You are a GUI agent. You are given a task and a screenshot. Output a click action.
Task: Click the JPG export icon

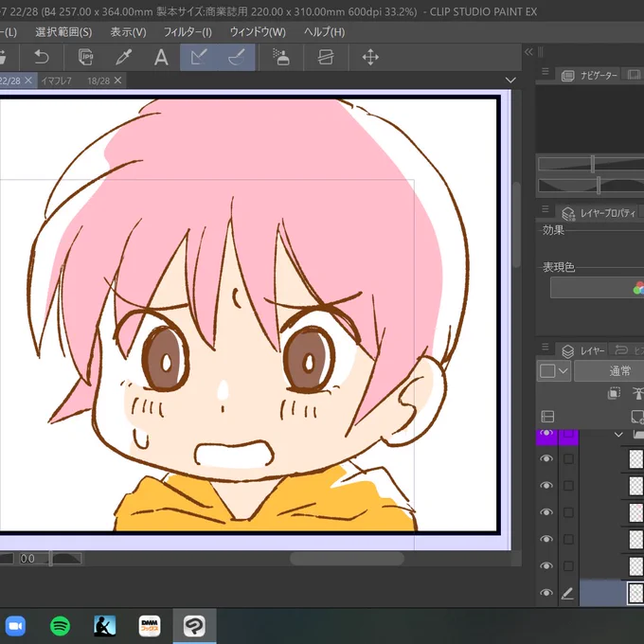pos(86,57)
